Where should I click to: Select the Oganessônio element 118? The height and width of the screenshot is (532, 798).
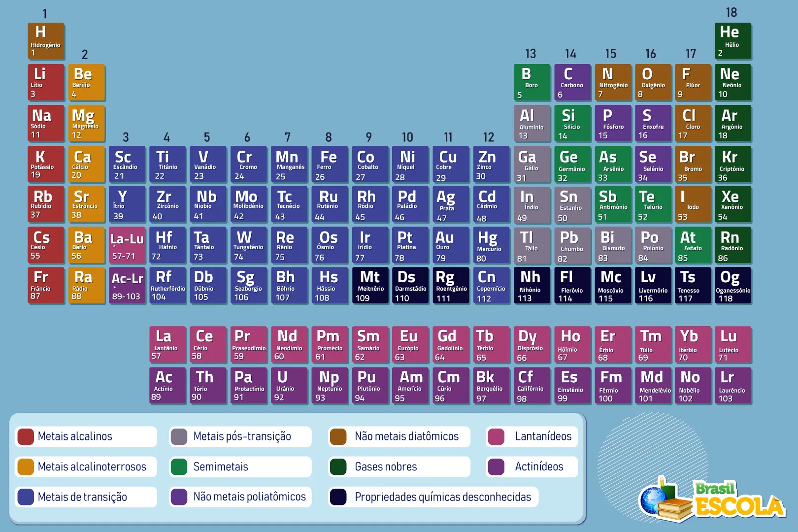point(732,285)
